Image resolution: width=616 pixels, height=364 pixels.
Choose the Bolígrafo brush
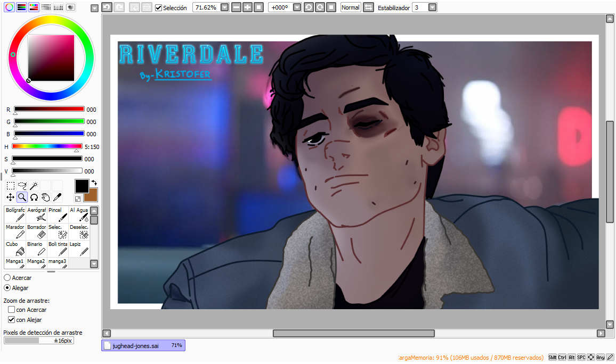pos(15,214)
